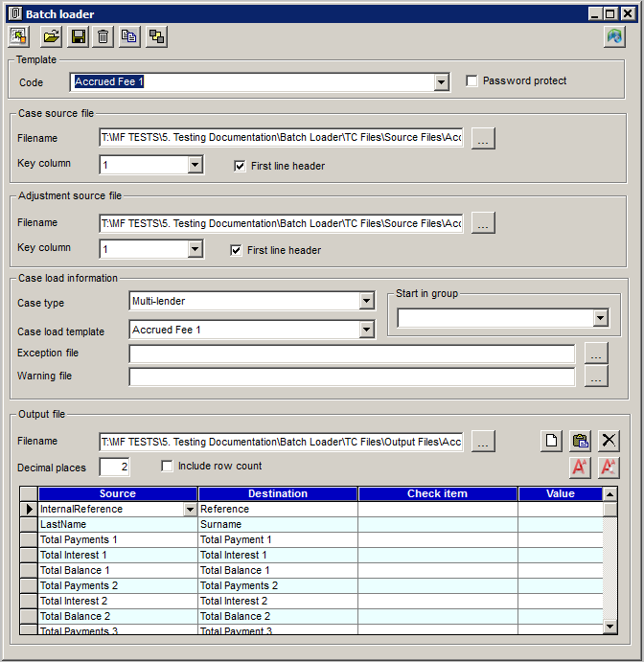Click the second red A font icon
This screenshot has height=662, width=644.
click(x=609, y=468)
